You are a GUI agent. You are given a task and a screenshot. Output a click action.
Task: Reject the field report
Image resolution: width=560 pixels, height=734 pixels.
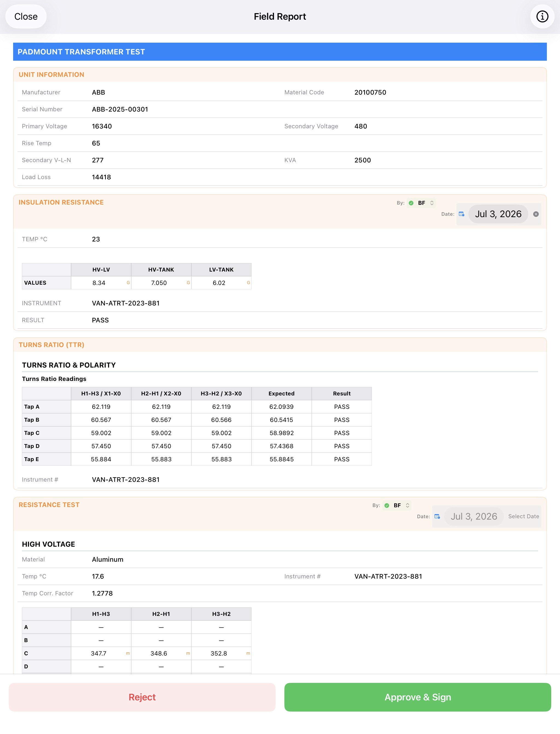click(142, 697)
